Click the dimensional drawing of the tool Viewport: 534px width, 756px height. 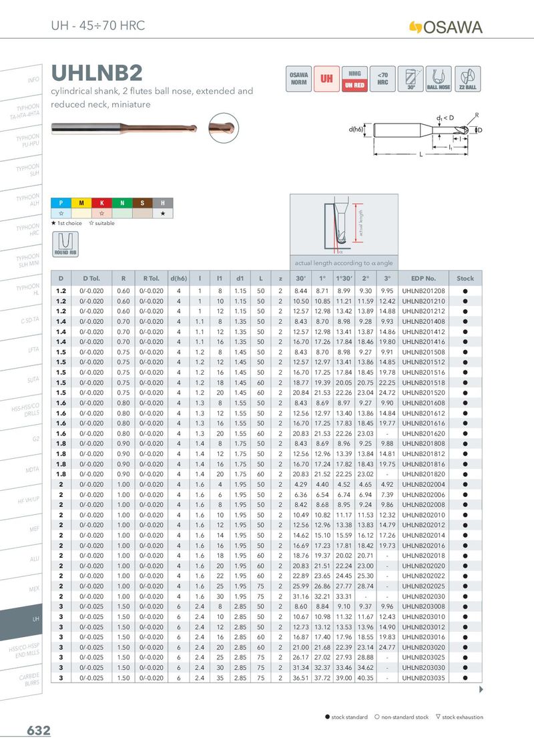click(x=416, y=136)
